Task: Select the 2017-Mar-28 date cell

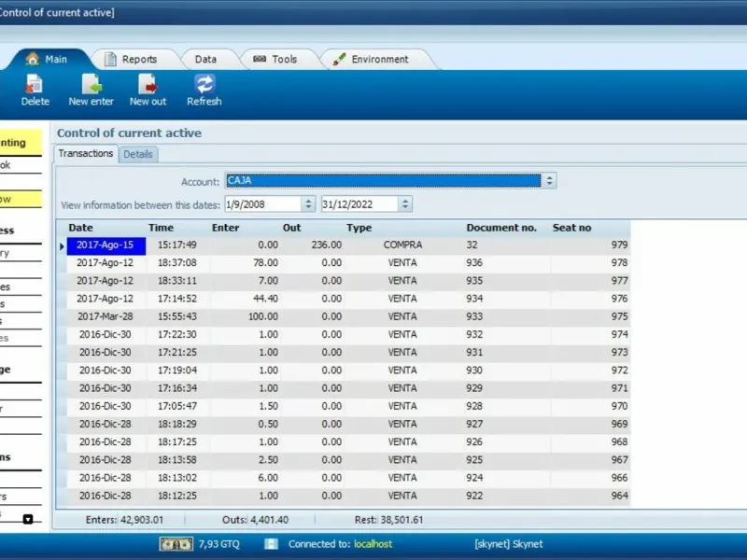Action: coord(106,316)
